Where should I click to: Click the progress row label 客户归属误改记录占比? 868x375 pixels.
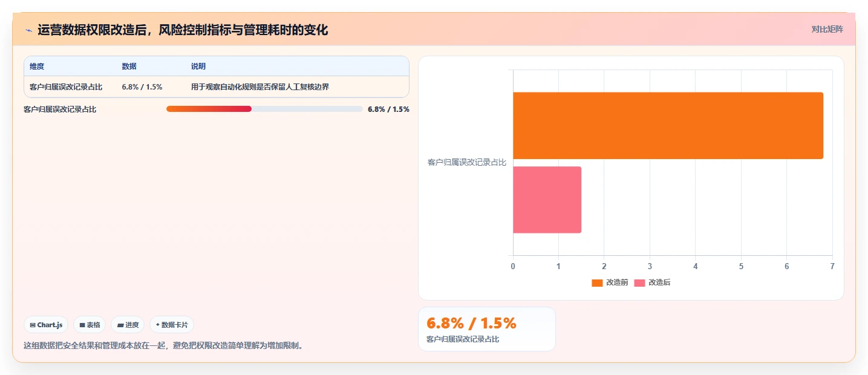coord(60,109)
